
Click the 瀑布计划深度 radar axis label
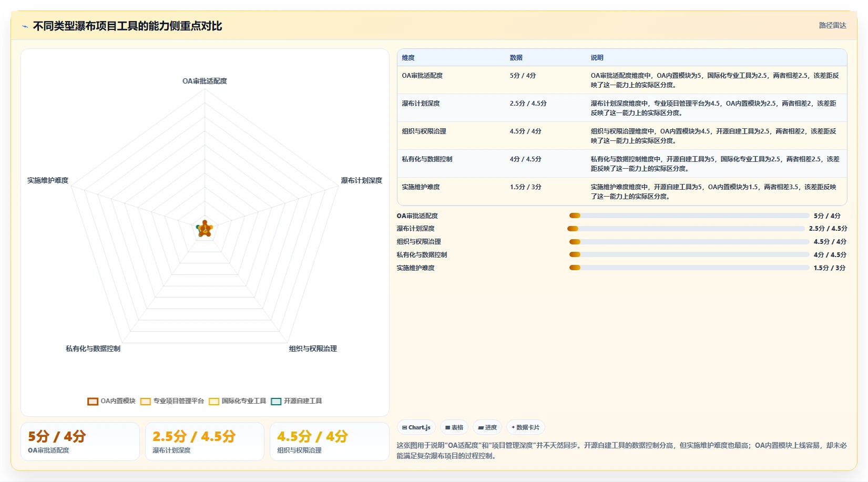361,180
